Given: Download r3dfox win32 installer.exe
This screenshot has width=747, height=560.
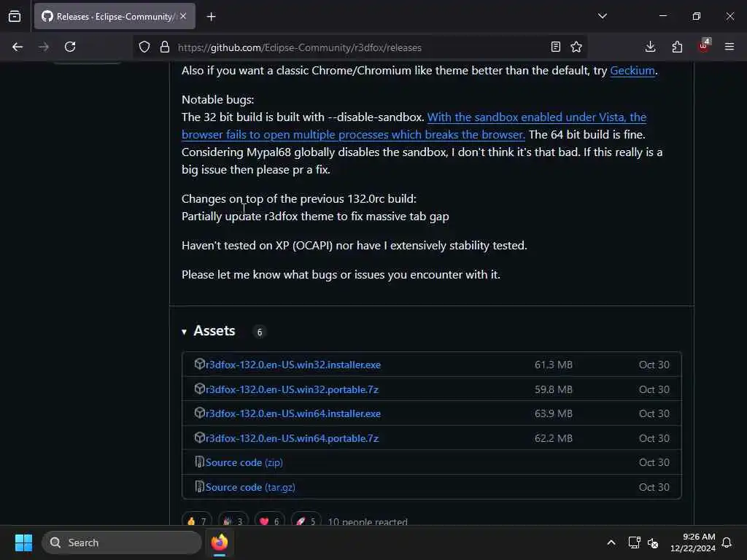Looking at the screenshot, I should pyautogui.click(x=293, y=365).
